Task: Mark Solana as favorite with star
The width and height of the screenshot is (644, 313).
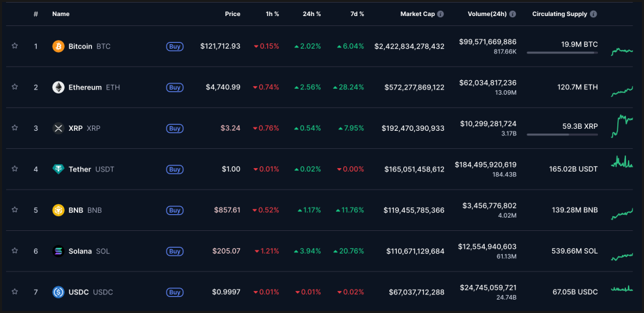Action: [15, 250]
